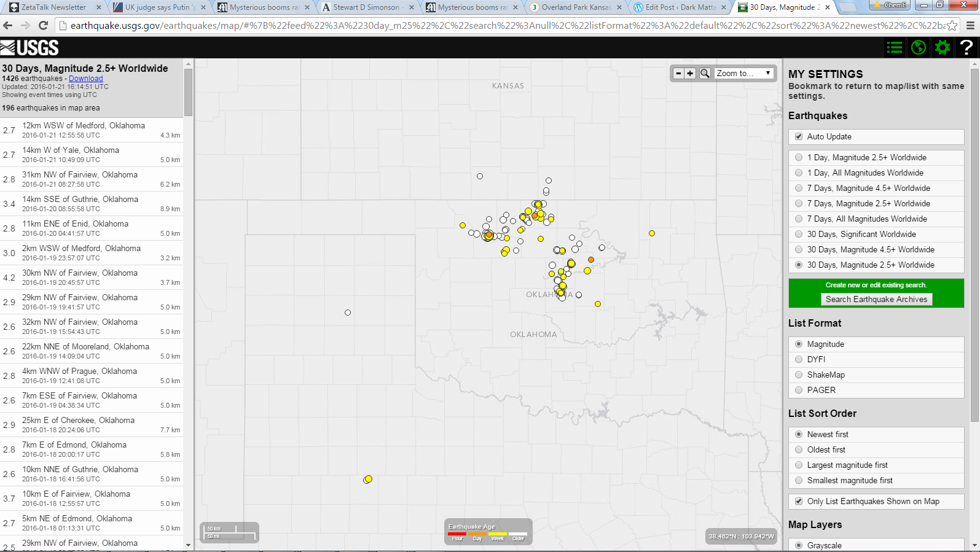Open the settings gear icon
980x552 pixels.
[x=943, y=47]
